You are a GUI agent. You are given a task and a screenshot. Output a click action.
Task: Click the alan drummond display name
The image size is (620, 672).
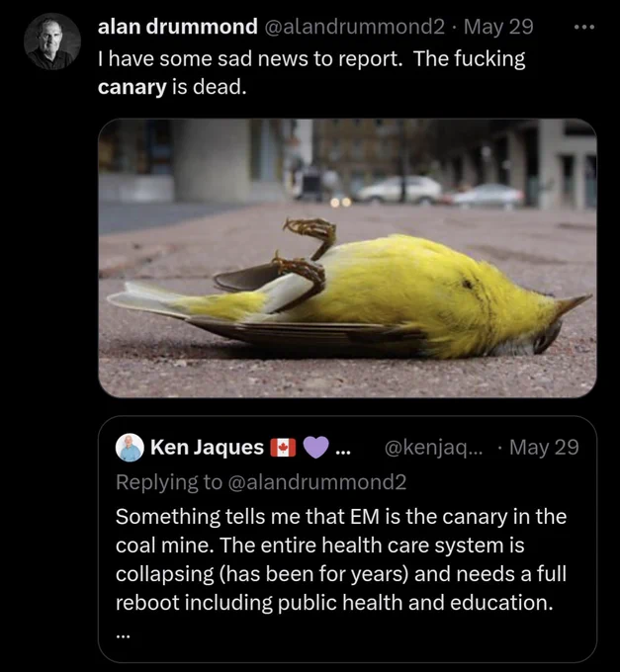tap(178, 27)
